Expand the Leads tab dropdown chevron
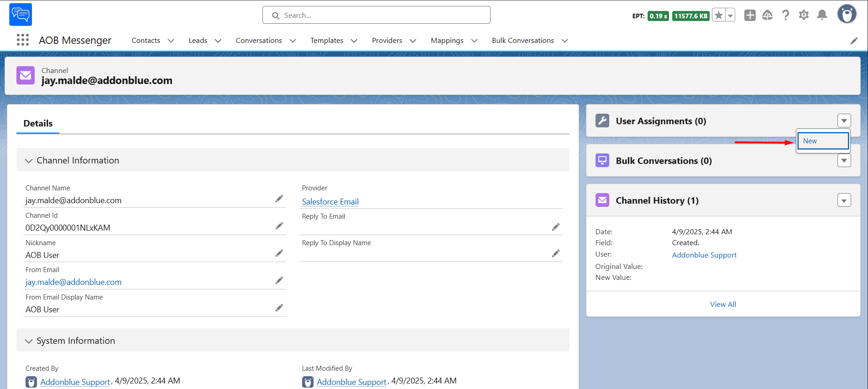 (218, 41)
